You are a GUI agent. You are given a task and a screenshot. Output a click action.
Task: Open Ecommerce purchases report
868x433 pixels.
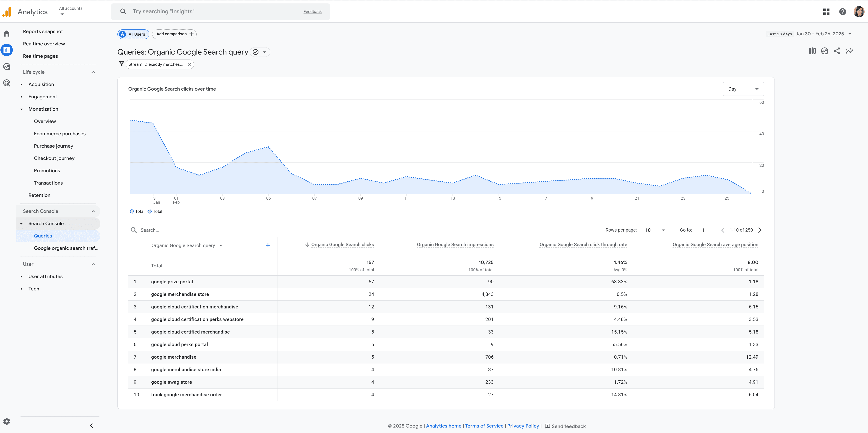(60, 134)
